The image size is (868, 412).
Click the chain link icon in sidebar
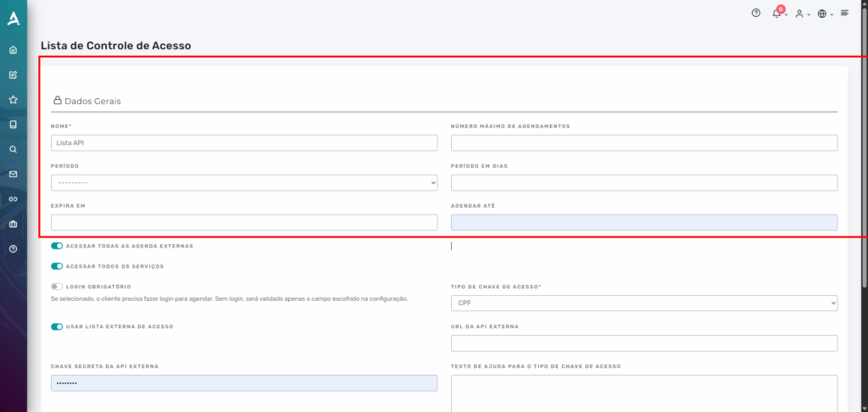[x=13, y=199]
